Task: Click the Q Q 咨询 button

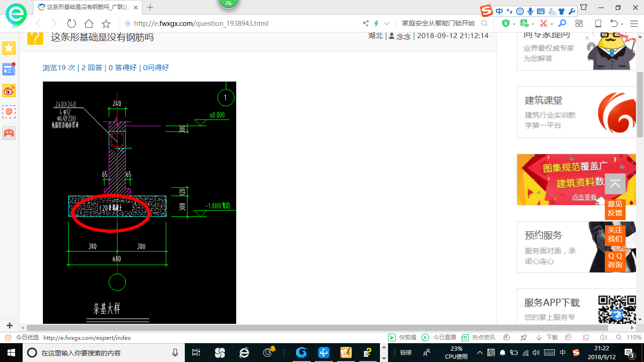Action: coord(615,260)
